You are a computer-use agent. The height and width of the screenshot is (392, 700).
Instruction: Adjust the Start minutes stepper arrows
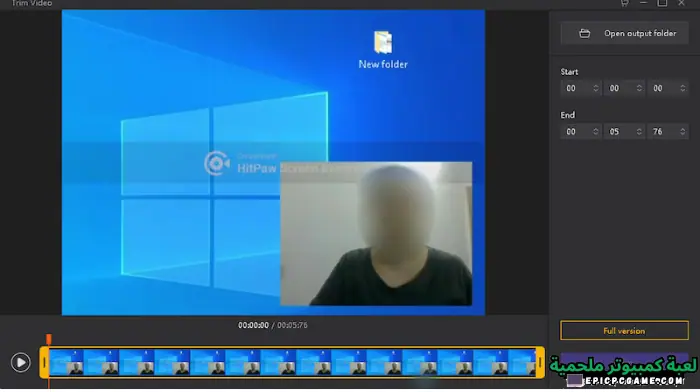639,88
